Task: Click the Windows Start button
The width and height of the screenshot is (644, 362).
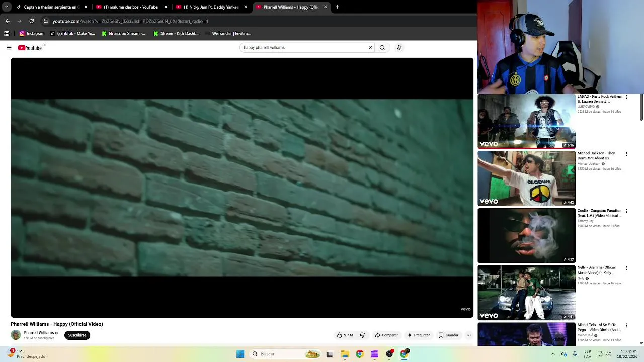Action: point(240,354)
